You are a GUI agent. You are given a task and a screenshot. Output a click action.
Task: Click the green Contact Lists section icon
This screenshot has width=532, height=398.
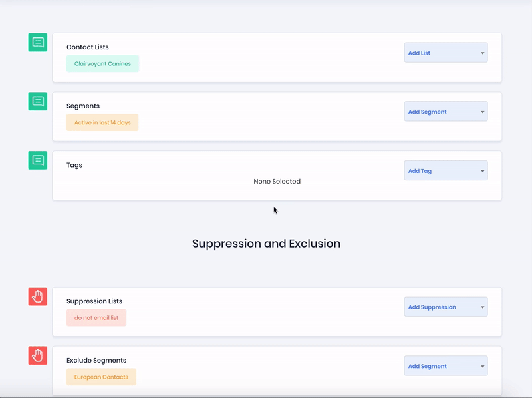point(37,42)
